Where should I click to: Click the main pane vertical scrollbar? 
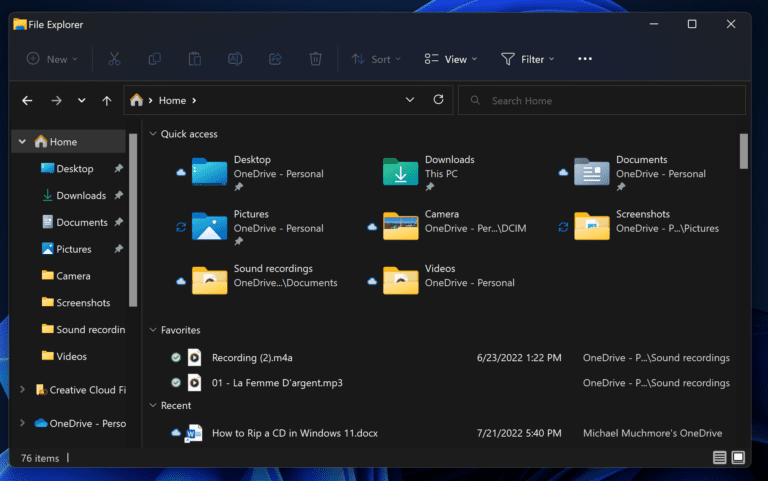click(744, 151)
